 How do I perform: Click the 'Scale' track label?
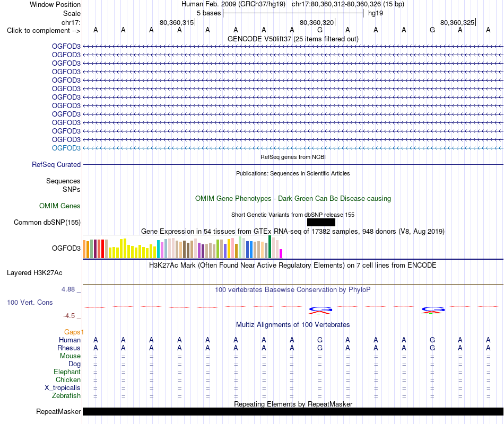(72, 13)
